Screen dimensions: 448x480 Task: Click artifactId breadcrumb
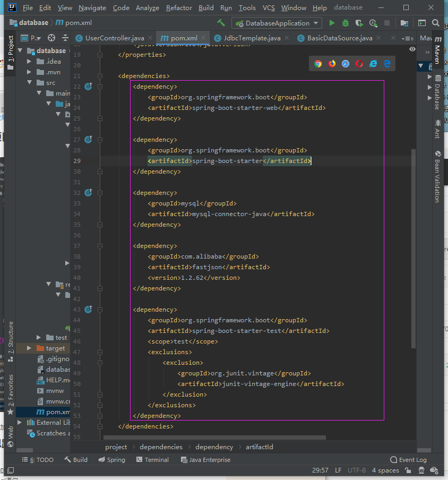(x=259, y=447)
